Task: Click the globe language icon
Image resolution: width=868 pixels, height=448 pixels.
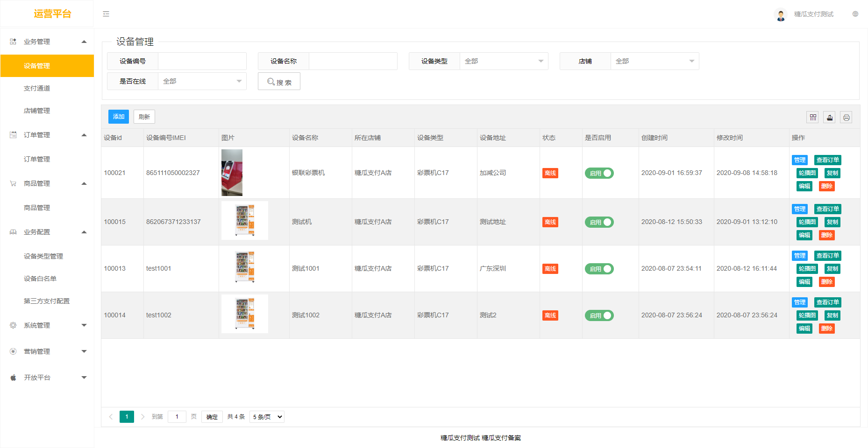Action: (x=855, y=14)
